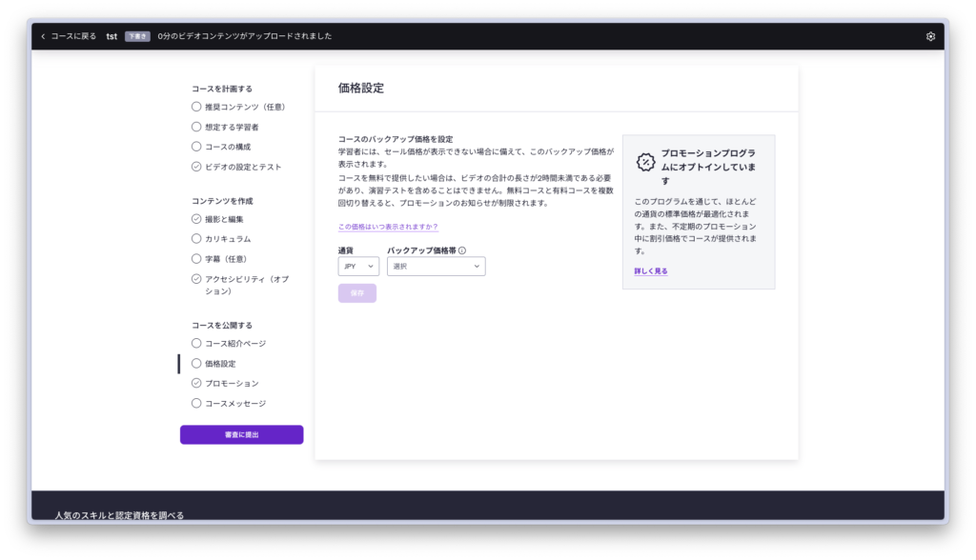The height and width of the screenshot is (560, 976).
Task: Open カリキュラム section in sidebar
Action: pyautogui.click(x=228, y=239)
